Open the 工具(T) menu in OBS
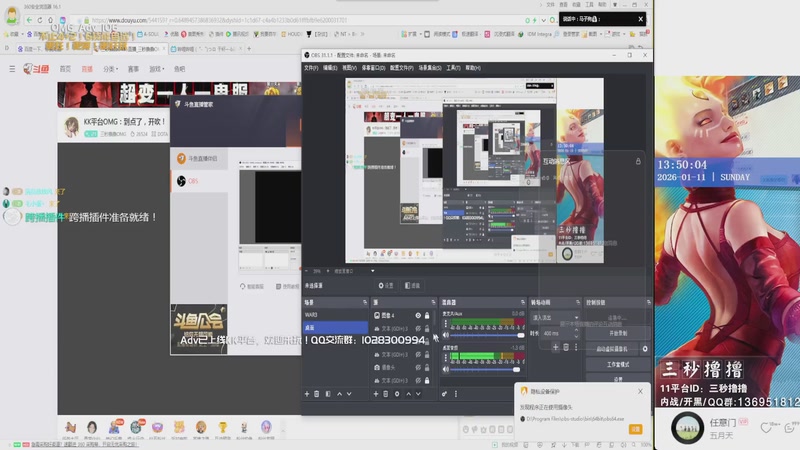The height and width of the screenshot is (450, 800). pos(453,68)
